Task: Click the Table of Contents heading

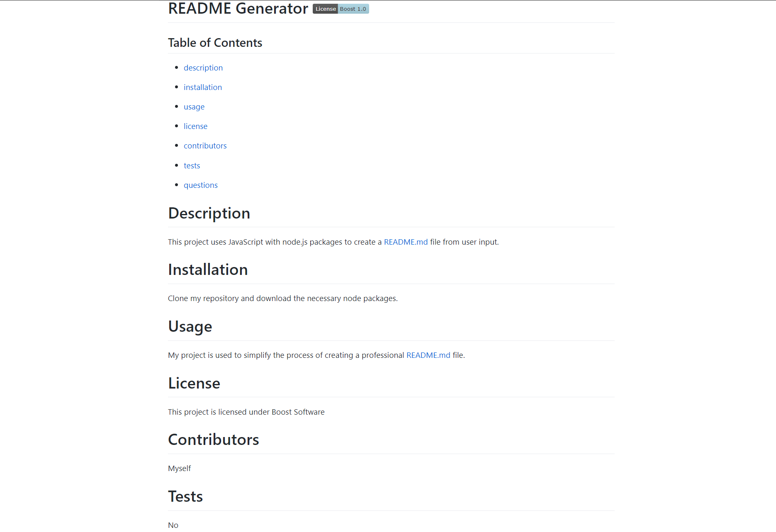Action: tap(215, 43)
